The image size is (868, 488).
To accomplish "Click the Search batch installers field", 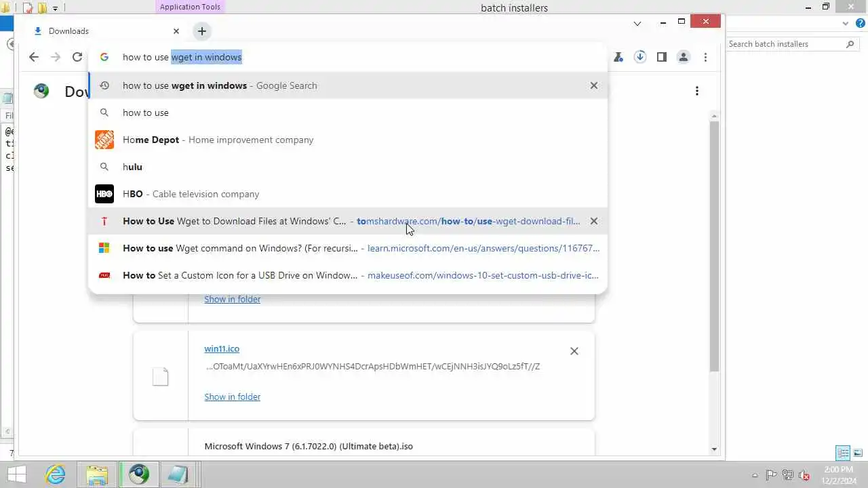I will 785,44.
